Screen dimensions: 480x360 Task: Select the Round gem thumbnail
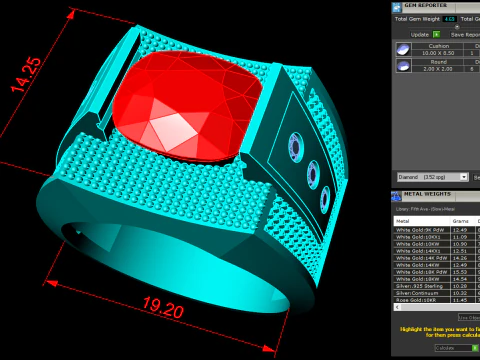[x=403, y=66]
